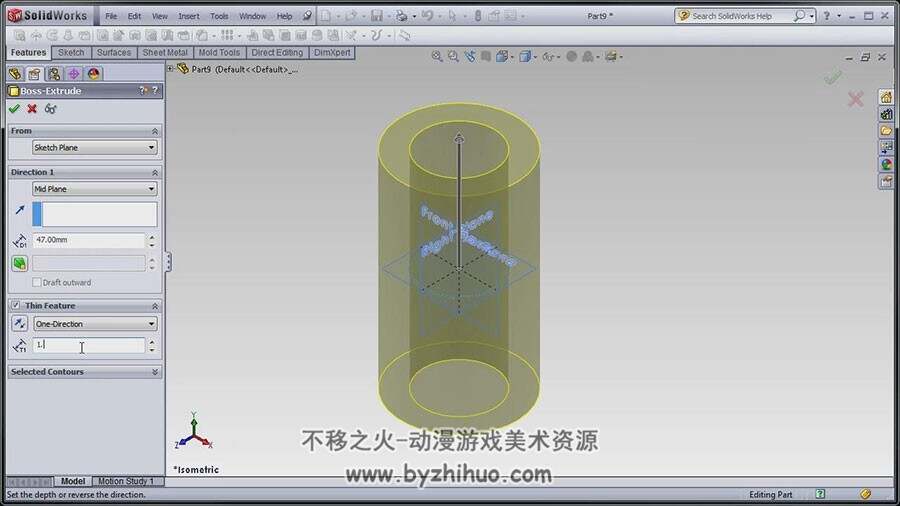Open Boss-Extrude help question mark
900x506 pixels.
coord(155,91)
